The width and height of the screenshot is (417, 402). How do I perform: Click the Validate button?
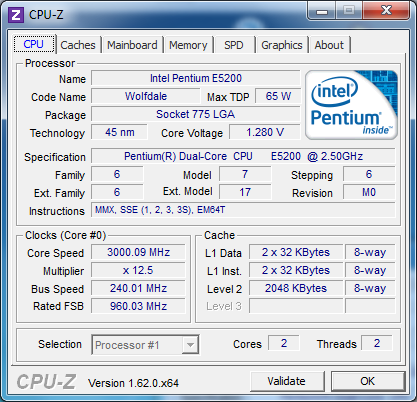[x=287, y=381]
